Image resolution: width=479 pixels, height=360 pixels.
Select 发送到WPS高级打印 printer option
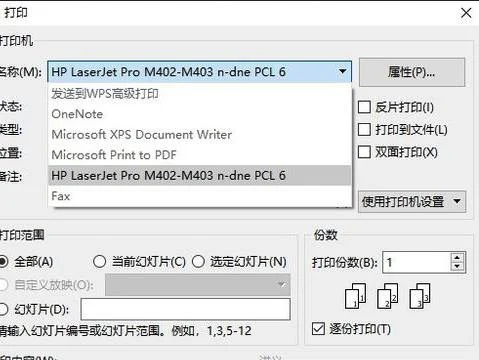coord(200,94)
